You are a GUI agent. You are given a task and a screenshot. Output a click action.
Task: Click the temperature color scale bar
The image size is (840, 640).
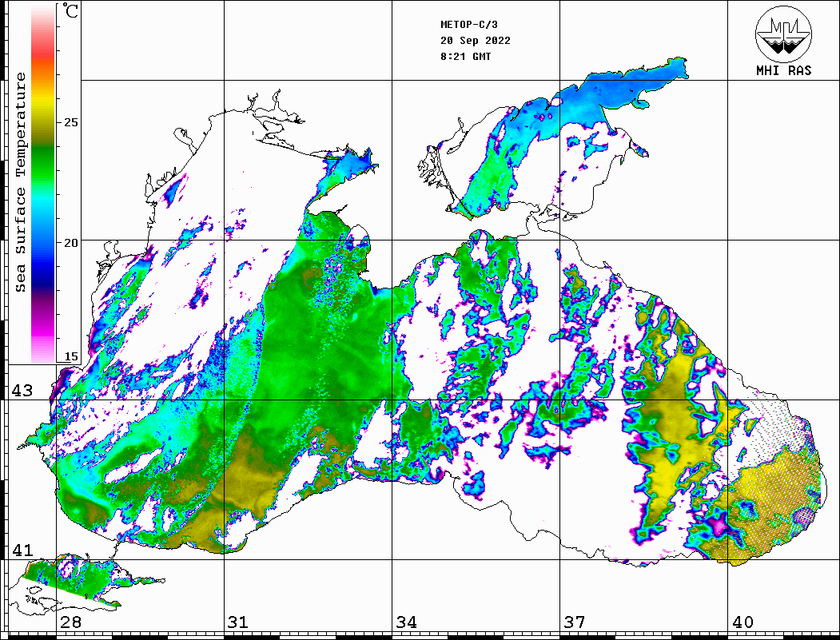pyautogui.click(x=43, y=184)
